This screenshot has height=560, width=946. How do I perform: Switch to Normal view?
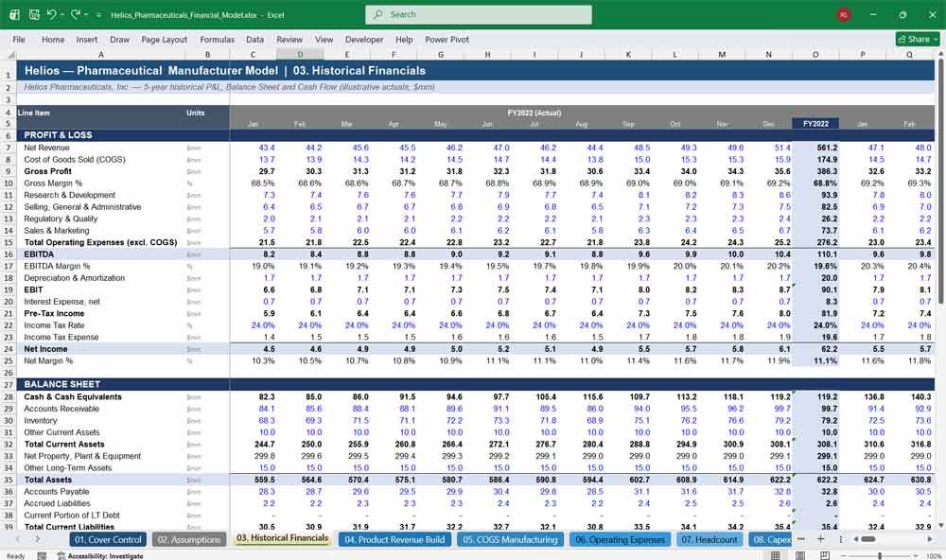coord(776,555)
